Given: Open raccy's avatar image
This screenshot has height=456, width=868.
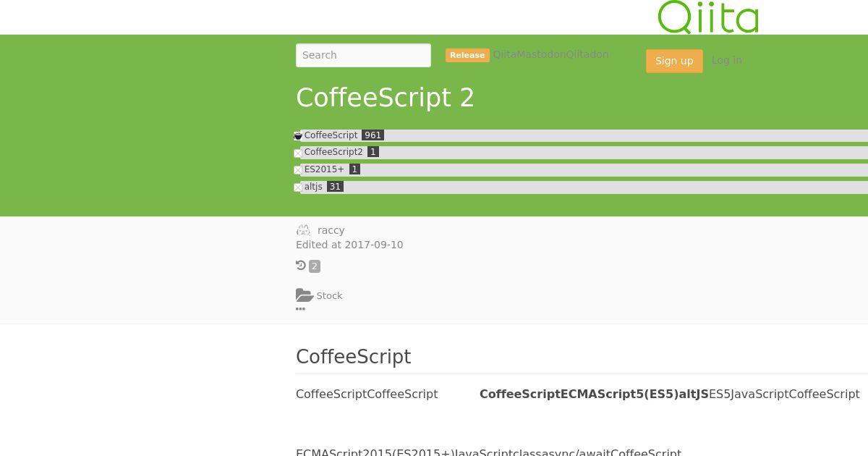Looking at the screenshot, I should tap(303, 230).
